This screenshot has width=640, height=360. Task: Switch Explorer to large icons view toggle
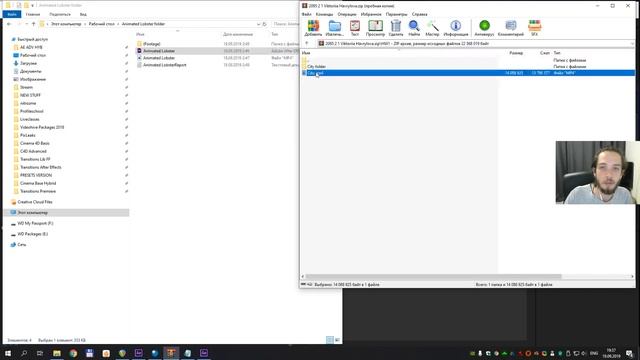click(x=337, y=340)
